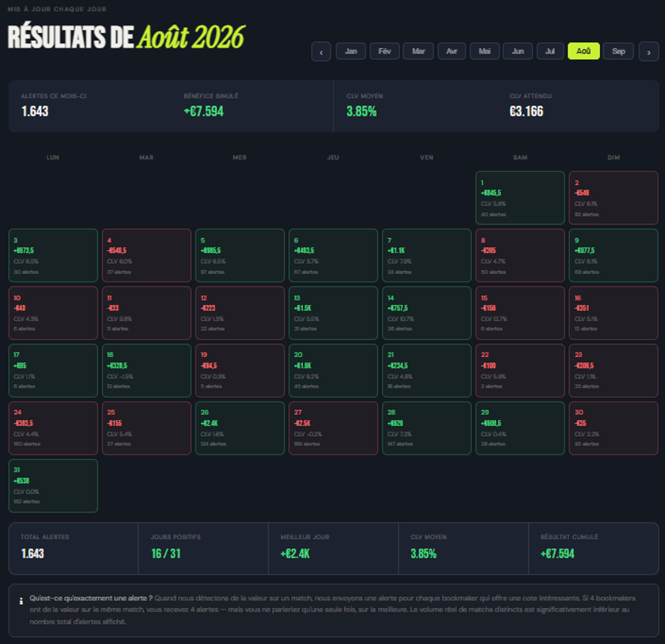Image resolution: width=665 pixels, height=644 pixels.
Task: Open day 29 calendar card
Action: [520, 428]
